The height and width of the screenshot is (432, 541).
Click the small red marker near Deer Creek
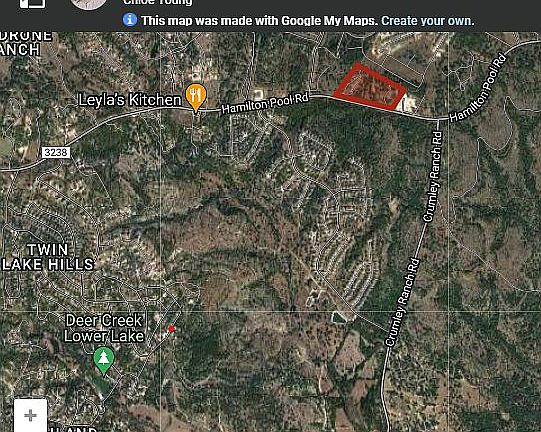click(171, 329)
